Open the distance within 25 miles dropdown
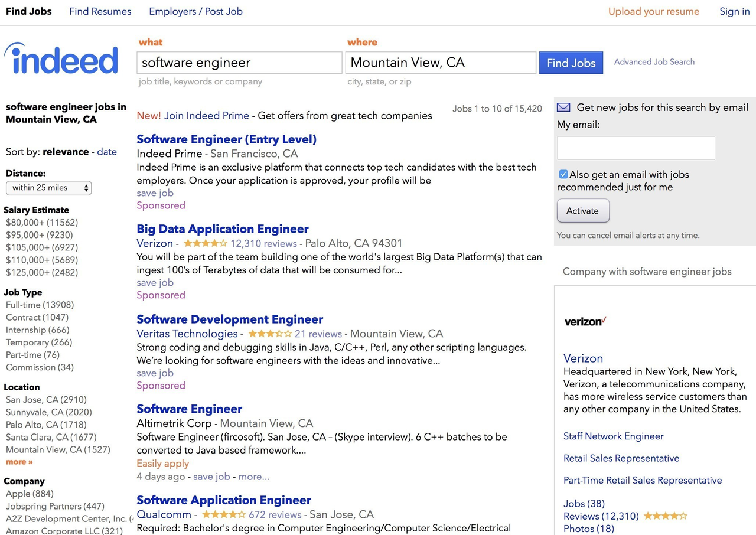Screen dimensions: 756x535 [x=48, y=188]
